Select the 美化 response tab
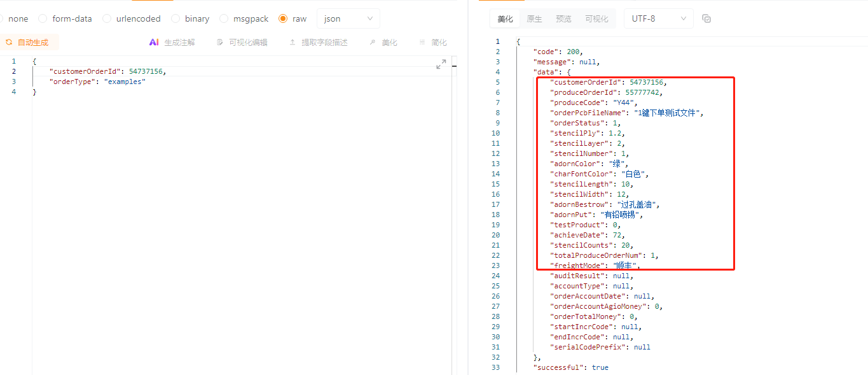The height and width of the screenshot is (375, 868). 505,19
